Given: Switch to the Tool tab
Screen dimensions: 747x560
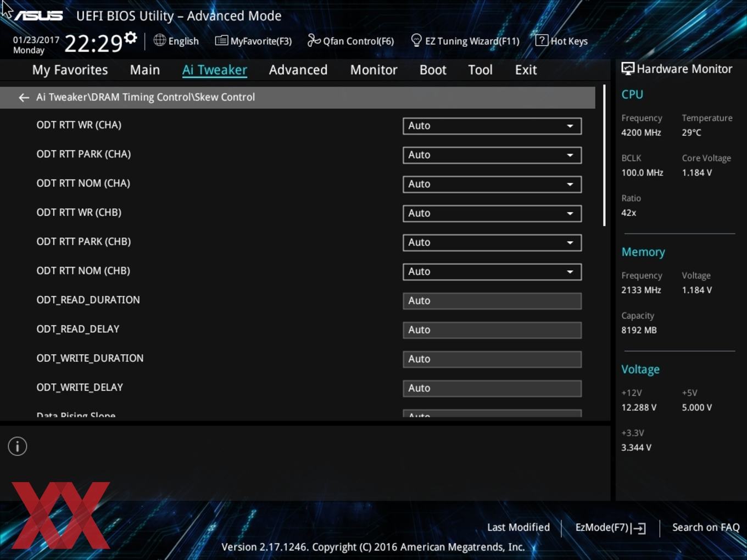Looking at the screenshot, I should tap(480, 70).
